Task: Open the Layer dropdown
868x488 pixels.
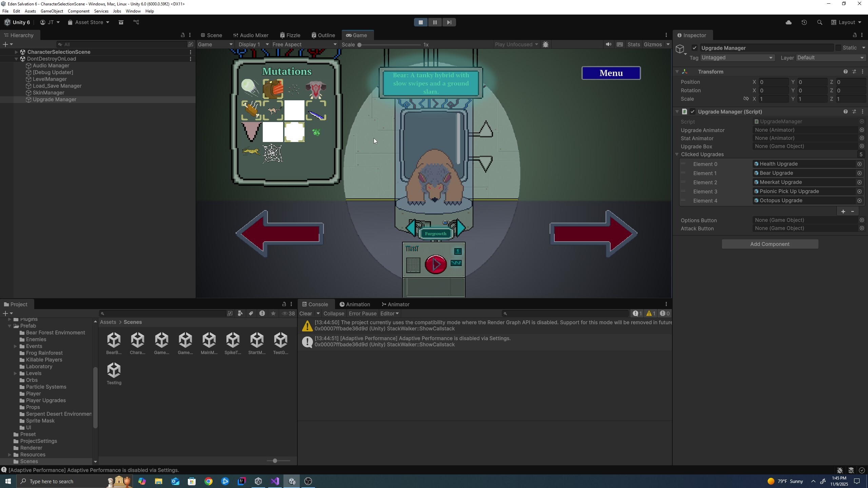Action: tap(830, 58)
